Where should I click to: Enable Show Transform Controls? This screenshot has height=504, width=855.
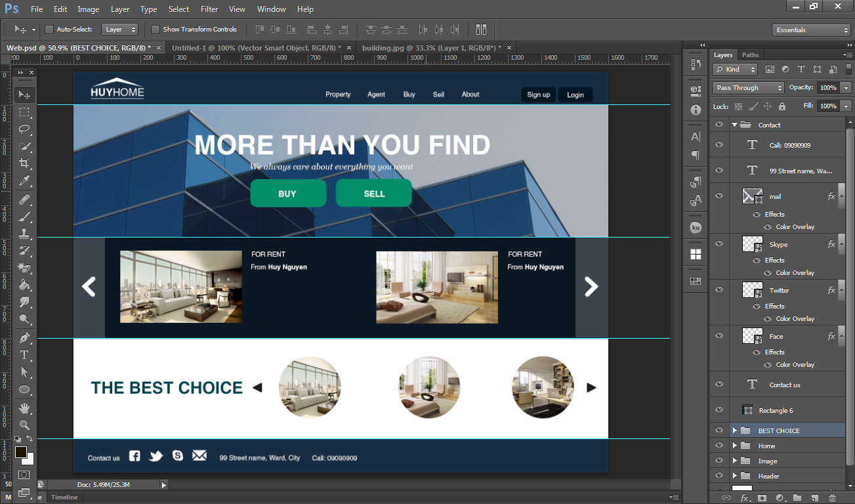[156, 30]
